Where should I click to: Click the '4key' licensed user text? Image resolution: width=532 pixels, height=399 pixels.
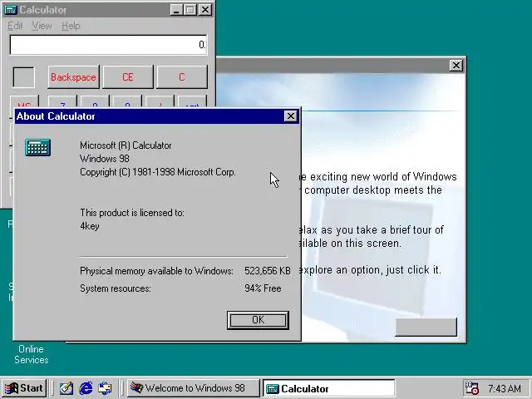[90, 226]
